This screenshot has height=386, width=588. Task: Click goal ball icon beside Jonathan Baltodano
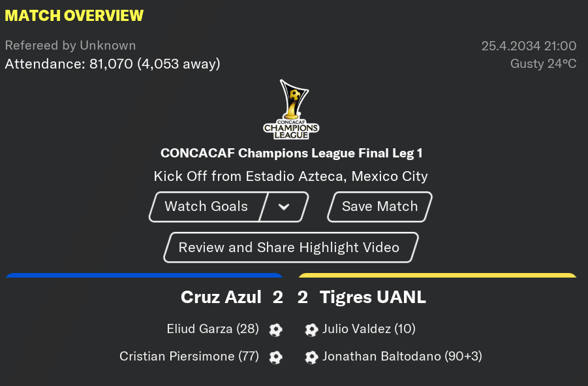coord(311,357)
